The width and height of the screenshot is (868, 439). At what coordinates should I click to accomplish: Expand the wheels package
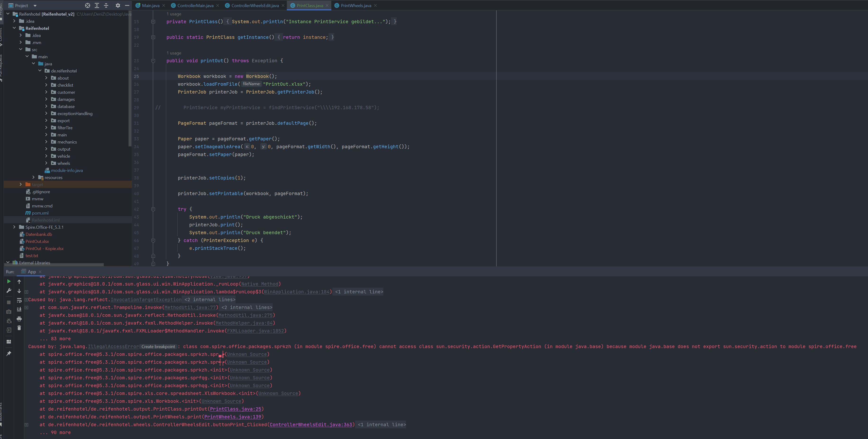click(46, 163)
